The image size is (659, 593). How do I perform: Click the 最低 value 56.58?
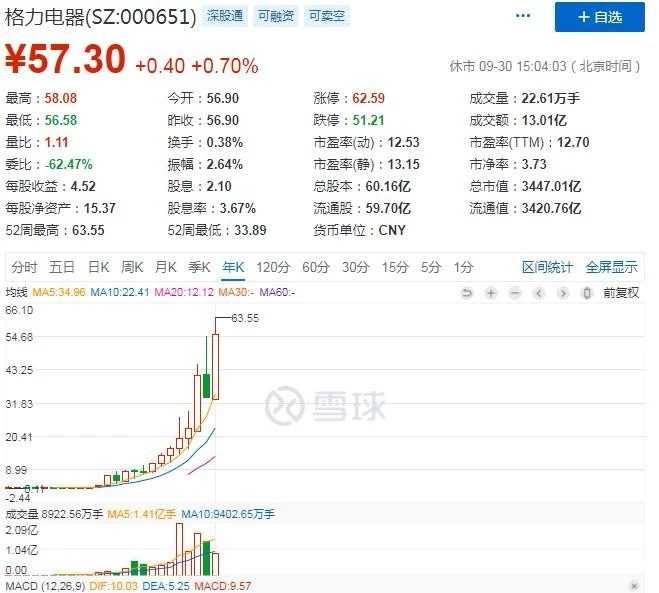click(61, 120)
